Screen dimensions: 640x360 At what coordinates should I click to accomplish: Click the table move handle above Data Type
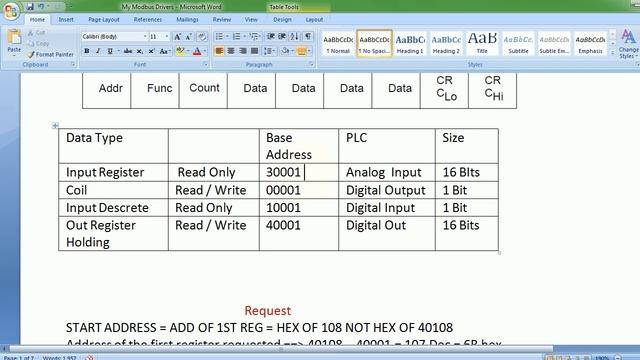click(x=56, y=125)
